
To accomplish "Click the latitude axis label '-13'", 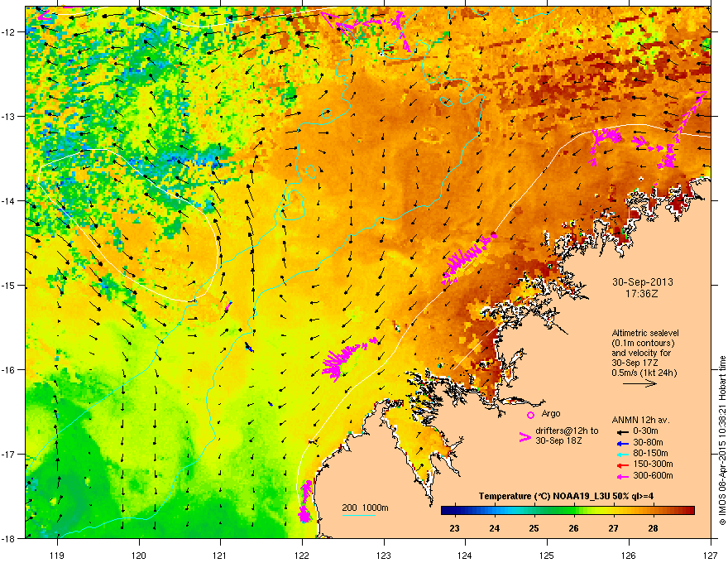I will (9, 116).
